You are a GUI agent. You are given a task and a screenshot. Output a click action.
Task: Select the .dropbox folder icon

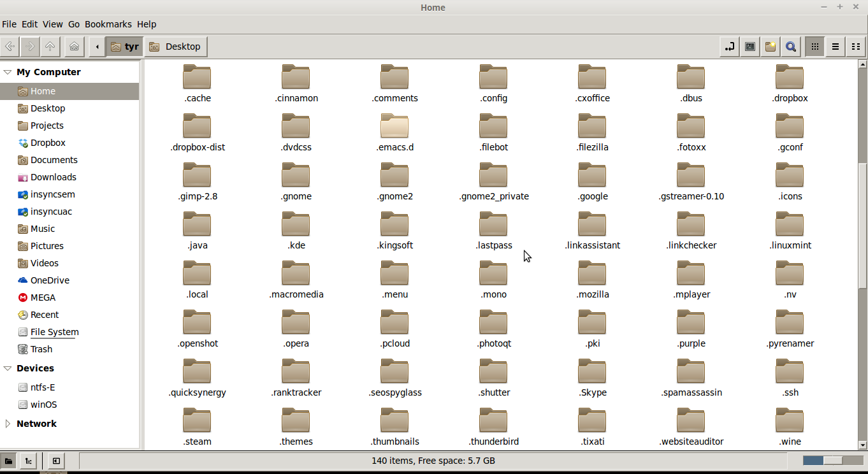[x=790, y=76]
